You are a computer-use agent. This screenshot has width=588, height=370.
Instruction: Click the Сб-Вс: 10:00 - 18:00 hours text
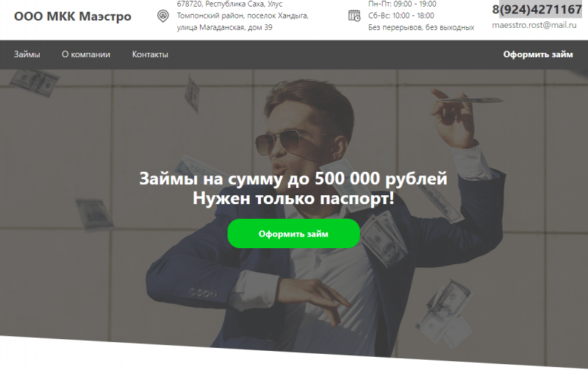(x=401, y=15)
